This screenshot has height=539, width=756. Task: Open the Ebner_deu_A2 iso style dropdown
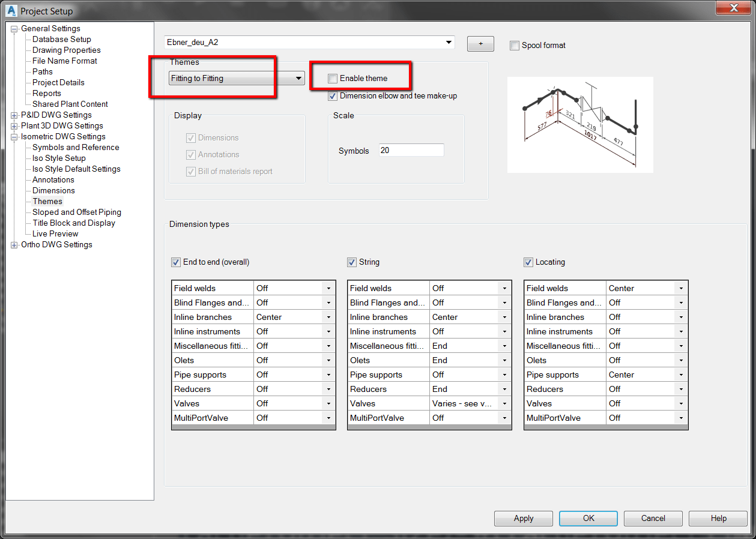[449, 43]
